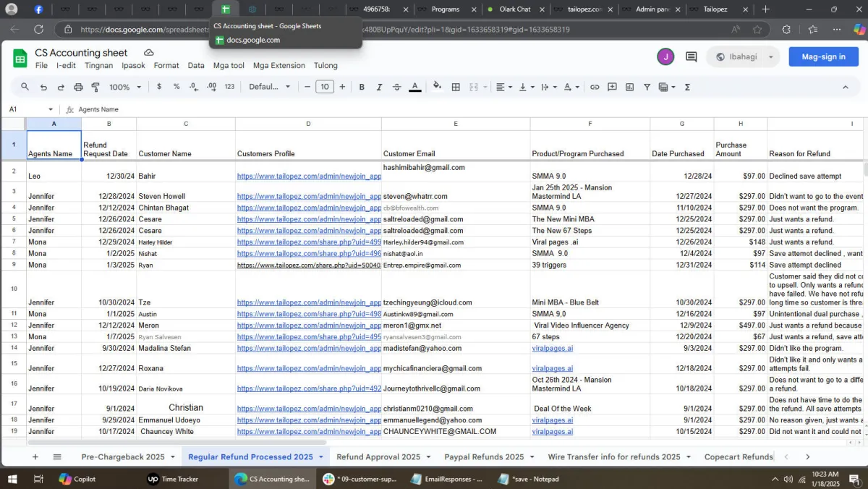Open the comment history icon
Screen dimensions: 868x489
point(691,57)
